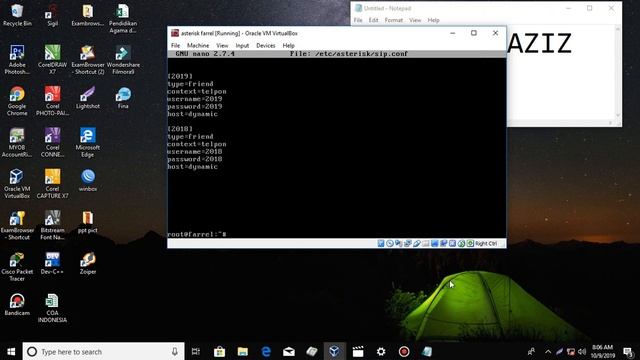Viewport: 640px width, 360px height.
Task: Open Notepad's View menu
Action: tap(415, 20)
